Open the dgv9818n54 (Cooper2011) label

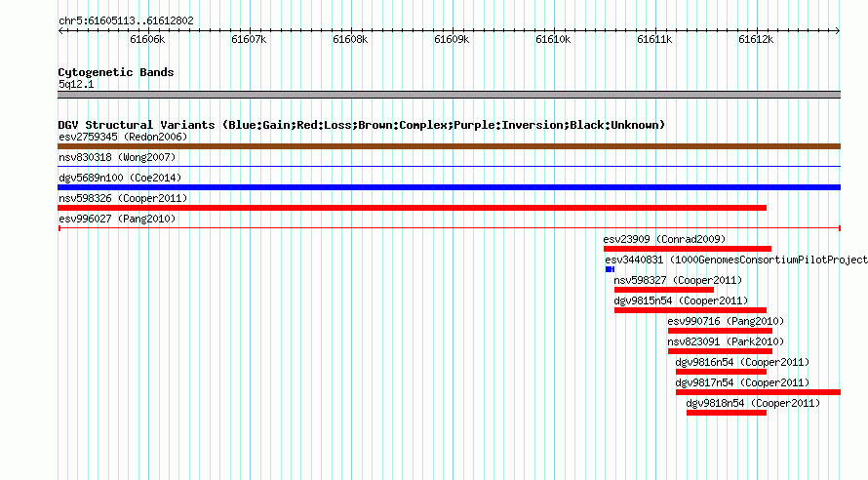click(x=753, y=403)
